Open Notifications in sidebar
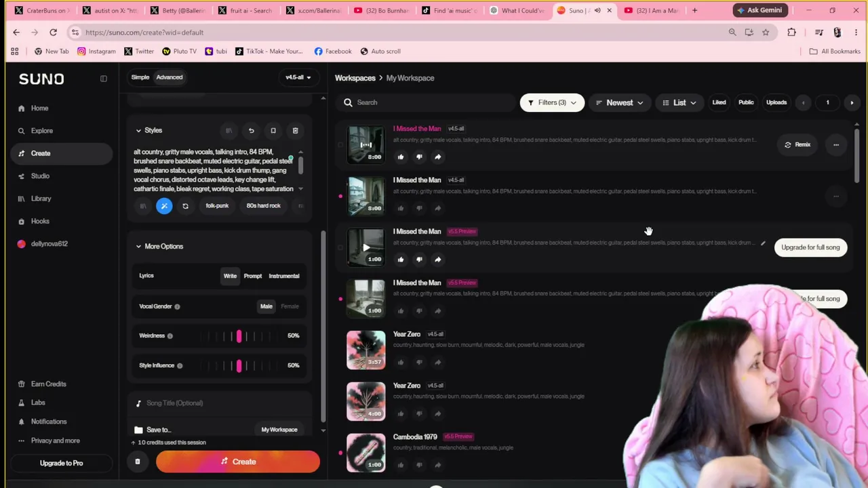This screenshot has width=868, height=488. [48, 422]
